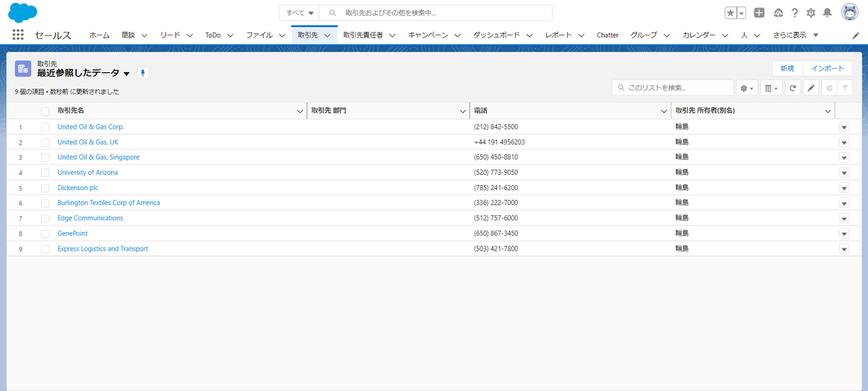Image resolution: width=868 pixels, height=391 pixels.
Task: Sort by the 電話 column header
Action: (480, 111)
